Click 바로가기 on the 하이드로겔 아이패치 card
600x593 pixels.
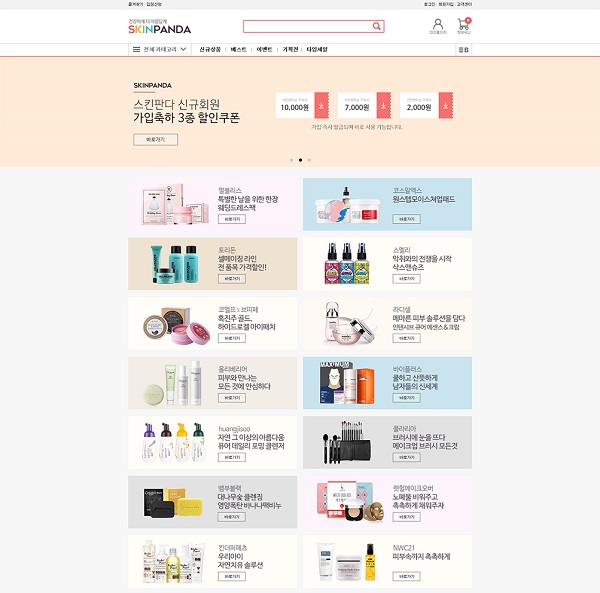click(232, 338)
